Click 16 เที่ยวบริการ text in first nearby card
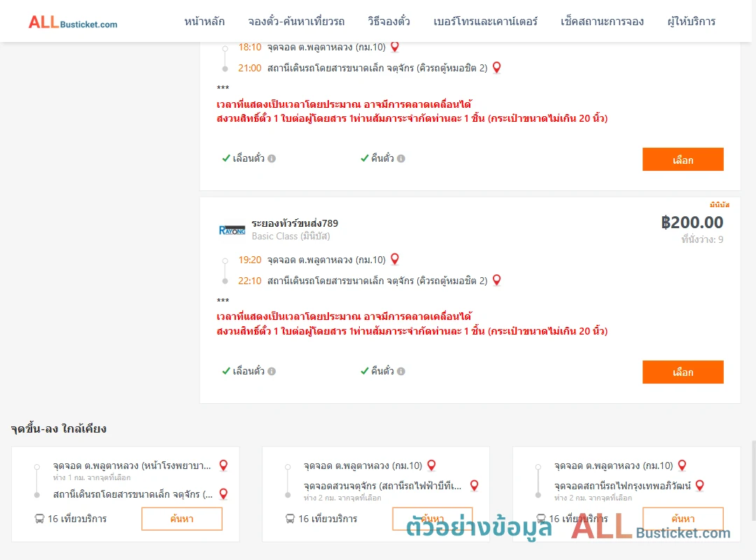Screen dimensions: 756x560 tap(77, 519)
